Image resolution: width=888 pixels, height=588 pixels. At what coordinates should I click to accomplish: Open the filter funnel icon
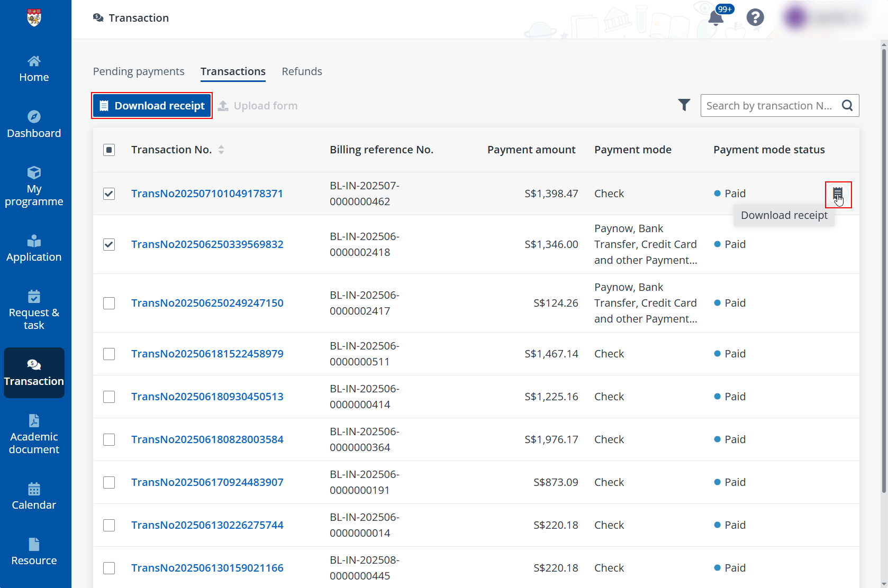[684, 105]
